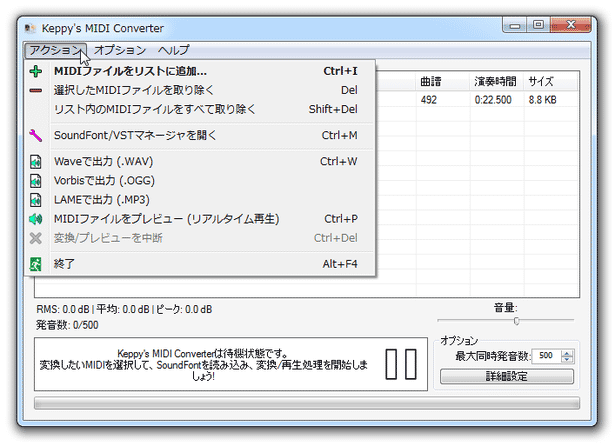Close the Keppy's MIDI Converter window
The image size is (615, 446).
pyautogui.click(x=571, y=25)
